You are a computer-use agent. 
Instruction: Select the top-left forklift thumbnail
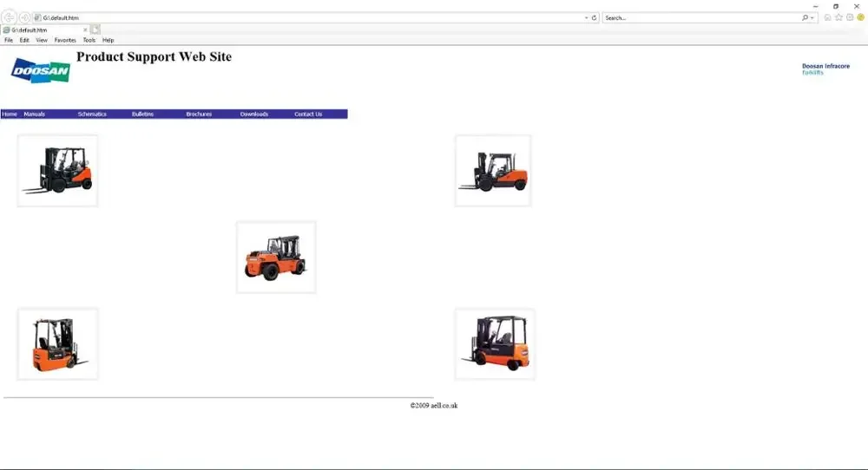[x=57, y=171]
